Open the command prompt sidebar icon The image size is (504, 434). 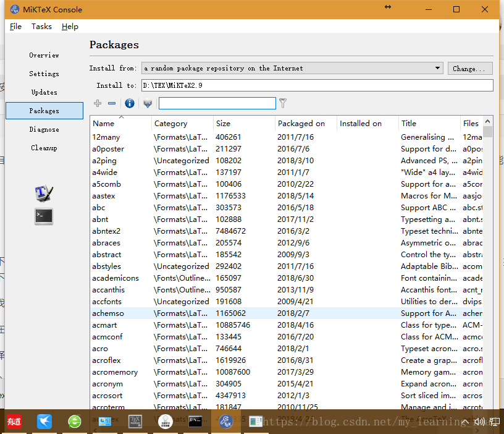tap(44, 216)
